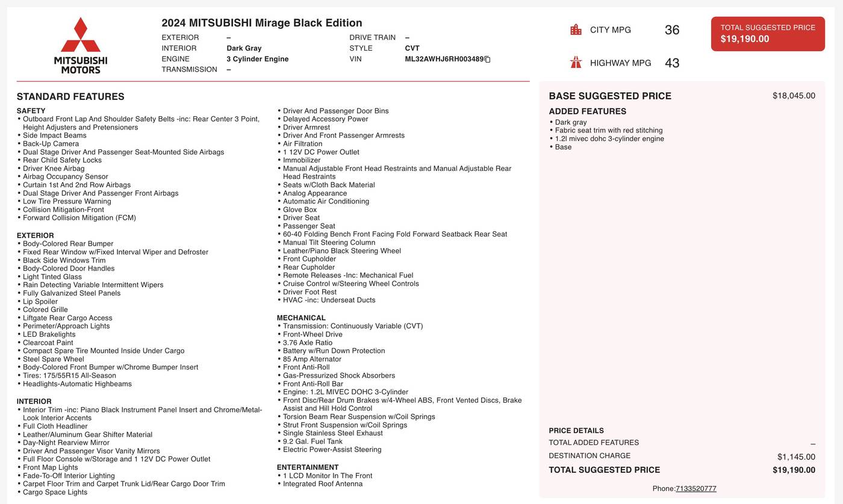Click the Driver Knee Airbag feature
The width and height of the screenshot is (843, 504).
click(x=54, y=169)
